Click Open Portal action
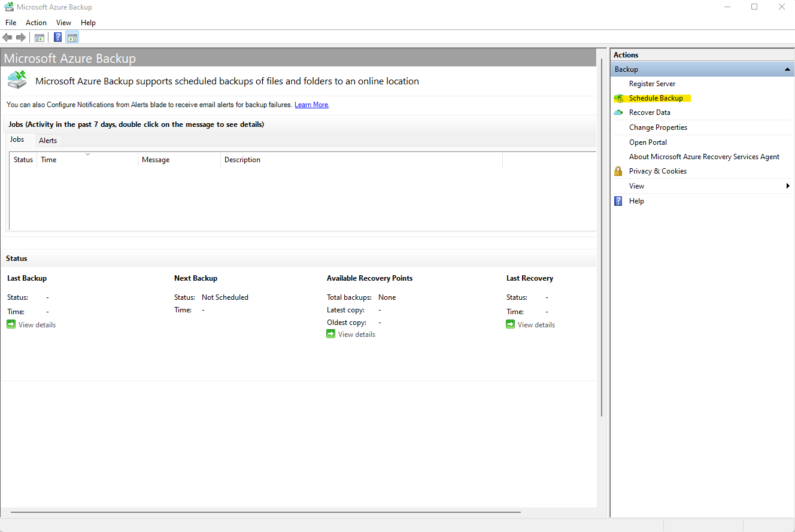The height and width of the screenshot is (532, 795). point(648,142)
